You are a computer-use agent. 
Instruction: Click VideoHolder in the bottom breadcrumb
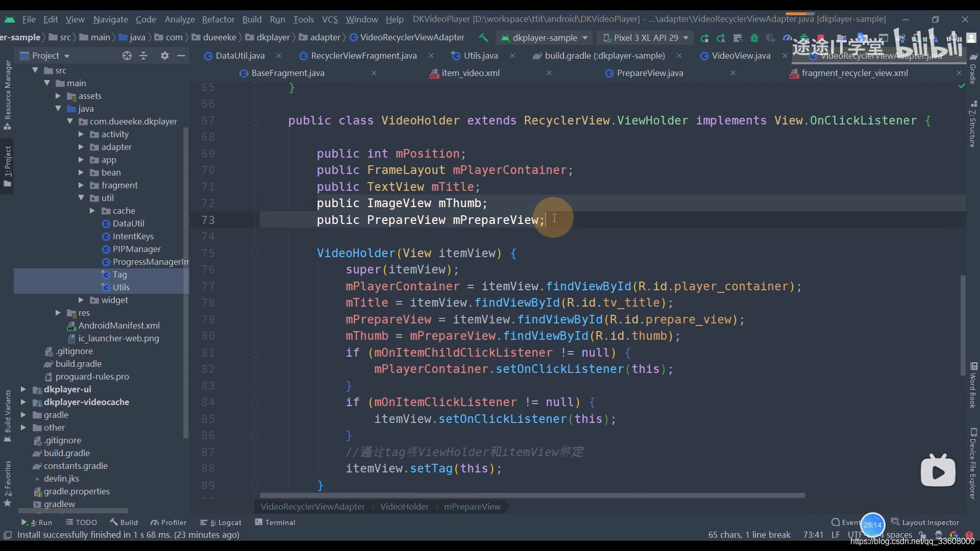[404, 507]
